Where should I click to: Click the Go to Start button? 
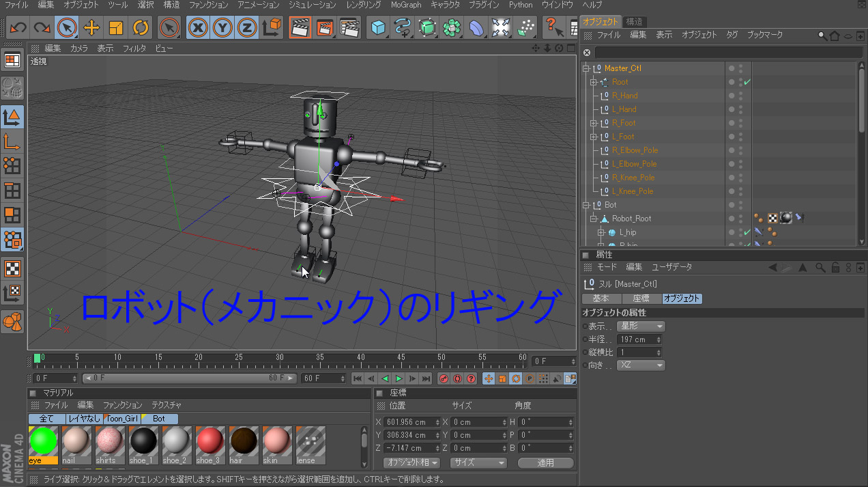357,378
